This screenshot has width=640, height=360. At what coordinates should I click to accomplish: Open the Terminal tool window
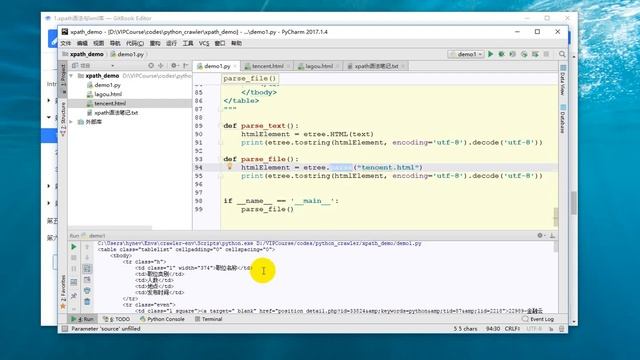pyautogui.click(x=209, y=319)
